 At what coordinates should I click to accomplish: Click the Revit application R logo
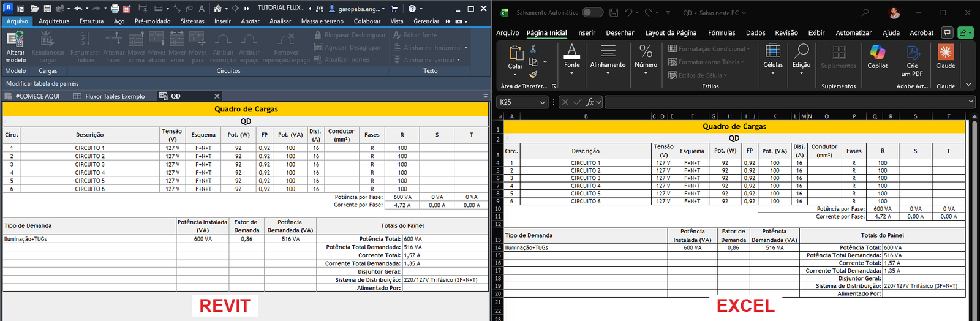[x=8, y=8]
